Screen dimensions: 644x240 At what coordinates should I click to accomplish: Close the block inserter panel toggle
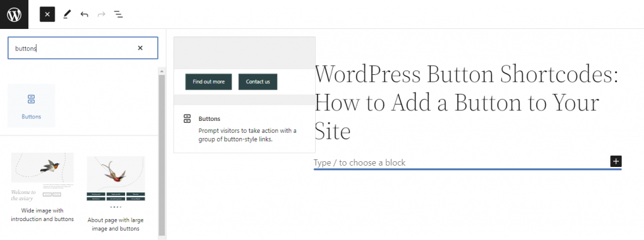pos(47,14)
